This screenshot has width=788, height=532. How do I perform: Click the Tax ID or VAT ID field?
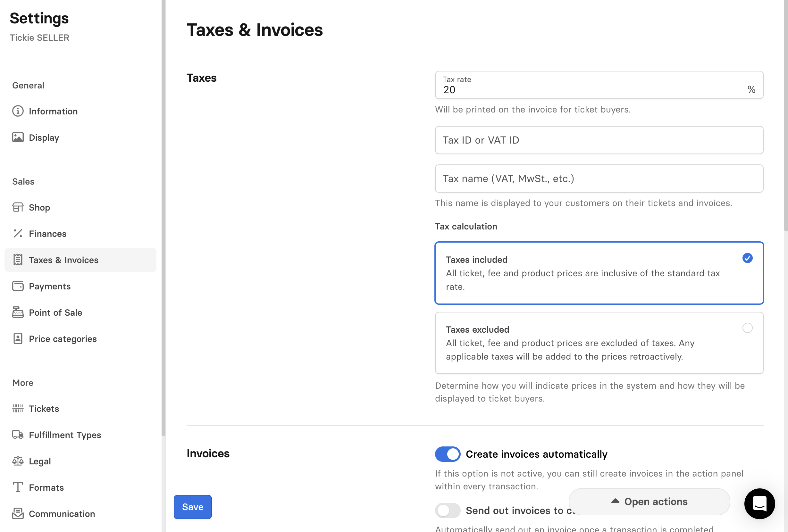click(x=599, y=140)
